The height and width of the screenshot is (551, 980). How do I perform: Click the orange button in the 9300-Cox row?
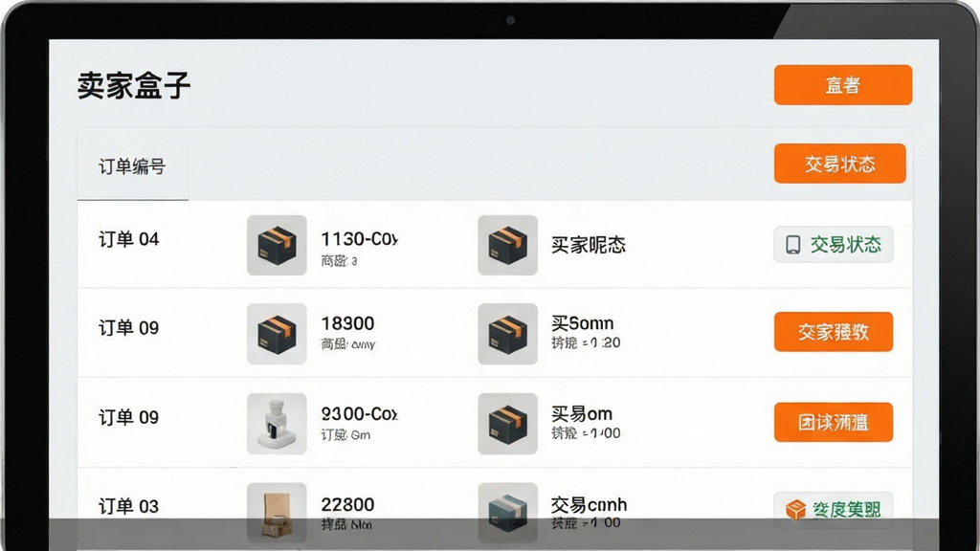[834, 422]
